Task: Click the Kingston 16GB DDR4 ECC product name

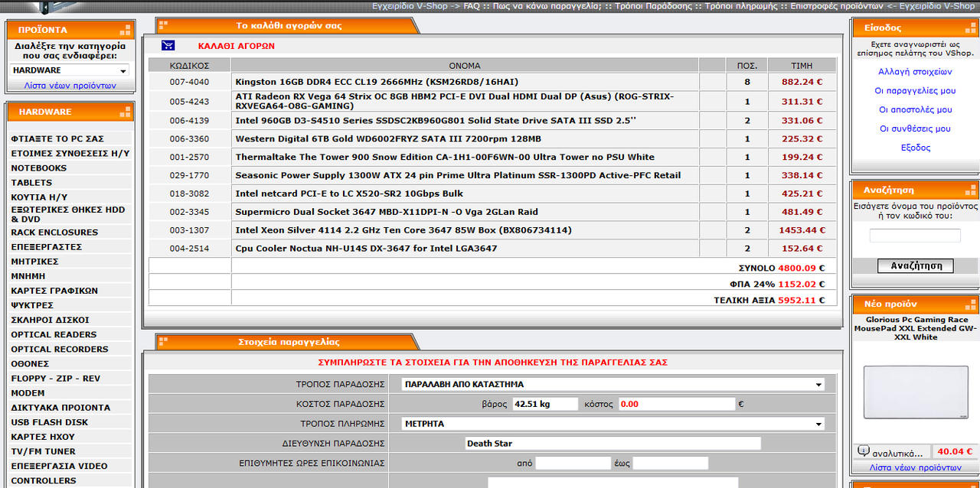Action: [x=377, y=82]
